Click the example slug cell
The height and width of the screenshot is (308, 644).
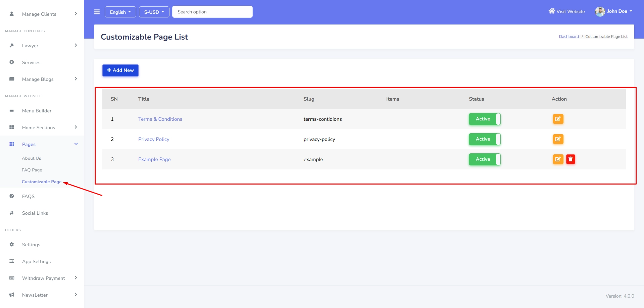pos(313,159)
